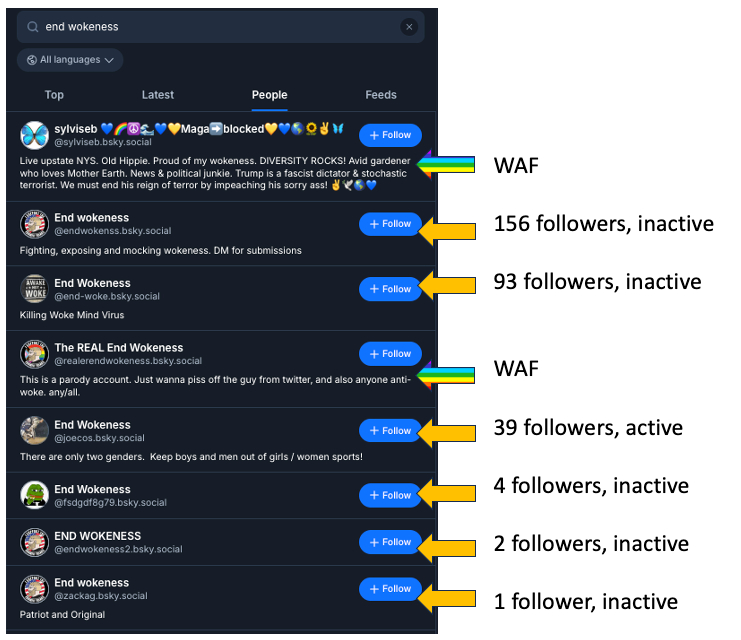Screen dimensions: 741x640
Task: Open avatar of @end-woke.bsky.social
Action: pyautogui.click(x=35, y=289)
